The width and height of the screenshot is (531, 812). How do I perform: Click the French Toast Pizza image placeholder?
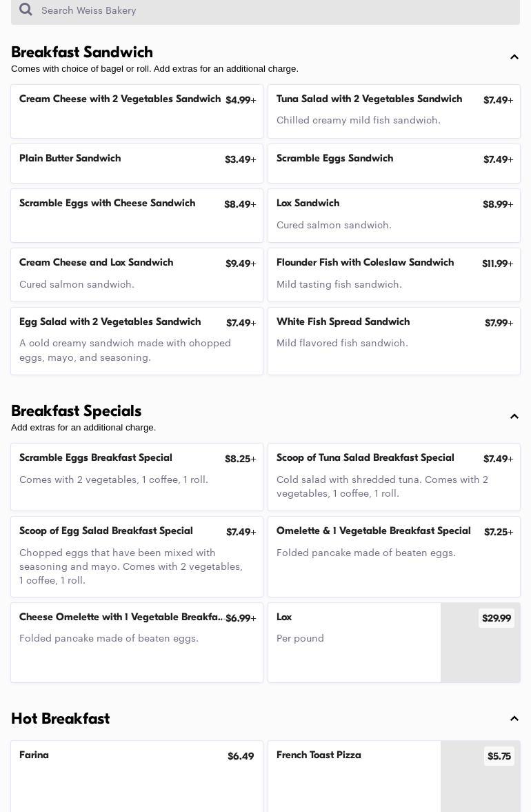480,776
